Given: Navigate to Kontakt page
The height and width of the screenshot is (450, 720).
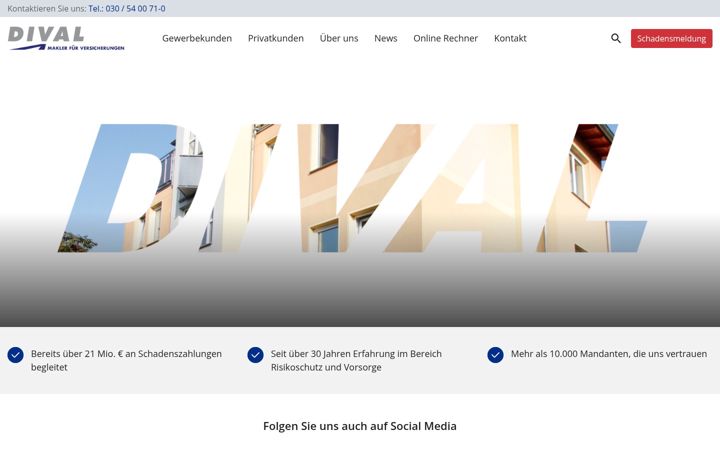Looking at the screenshot, I should point(510,39).
